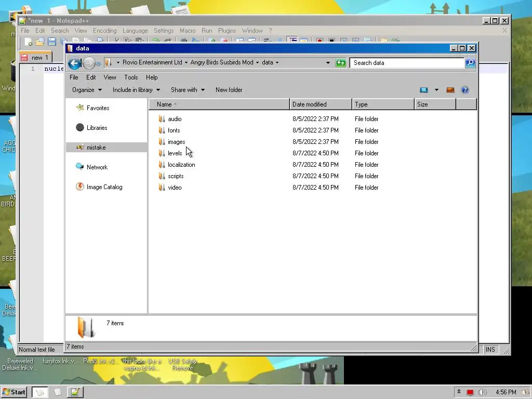532x399 pixels.
Task: Sort by the Size column header
Action: click(435, 104)
